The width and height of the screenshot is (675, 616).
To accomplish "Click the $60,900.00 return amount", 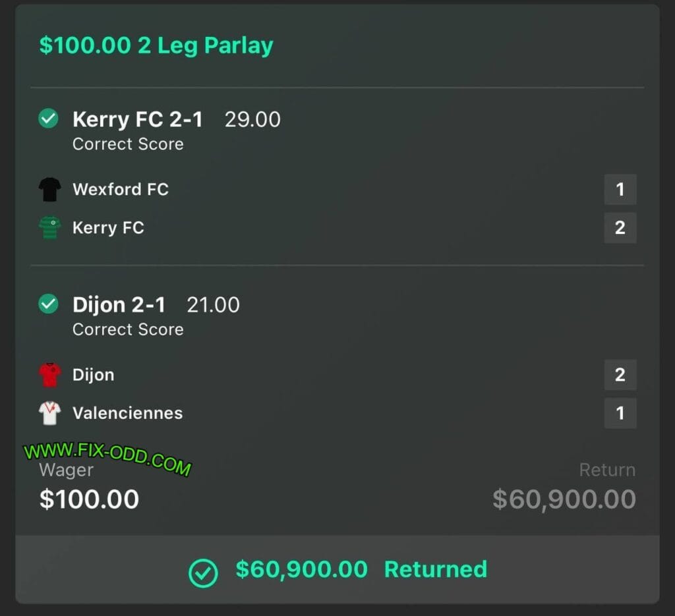I will (564, 499).
